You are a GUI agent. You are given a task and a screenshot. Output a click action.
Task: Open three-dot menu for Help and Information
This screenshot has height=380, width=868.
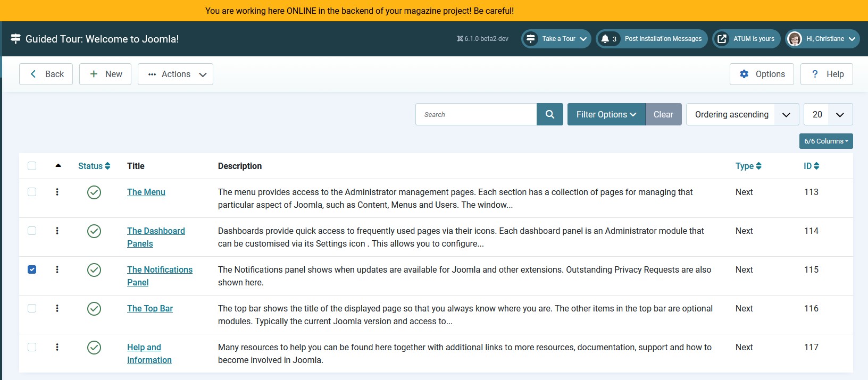coord(57,347)
